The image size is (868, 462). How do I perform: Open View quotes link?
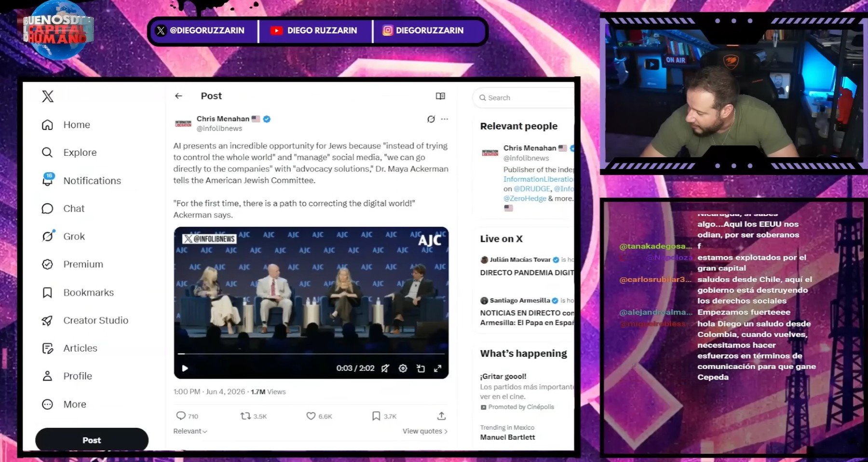pyautogui.click(x=425, y=431)
